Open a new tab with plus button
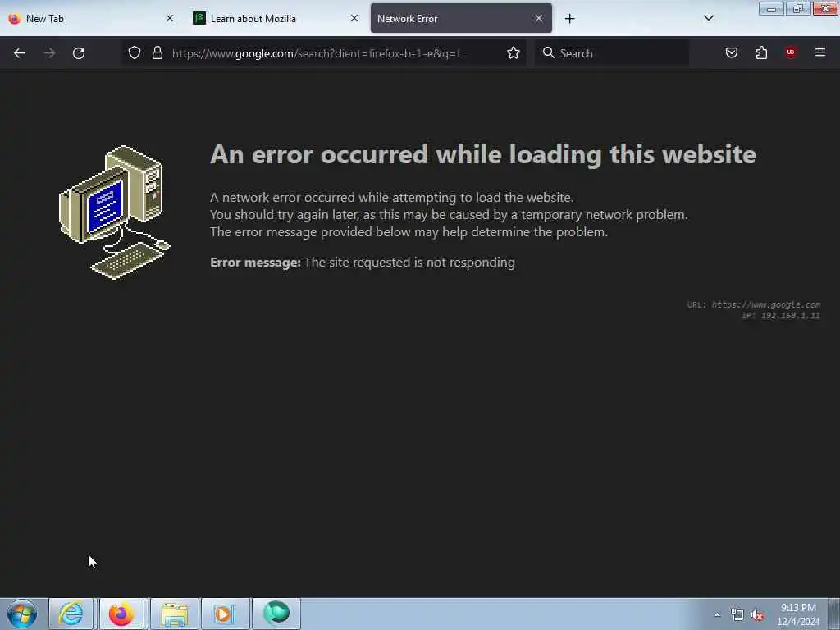Screen dimensions: 840x630 click(569, 19)
